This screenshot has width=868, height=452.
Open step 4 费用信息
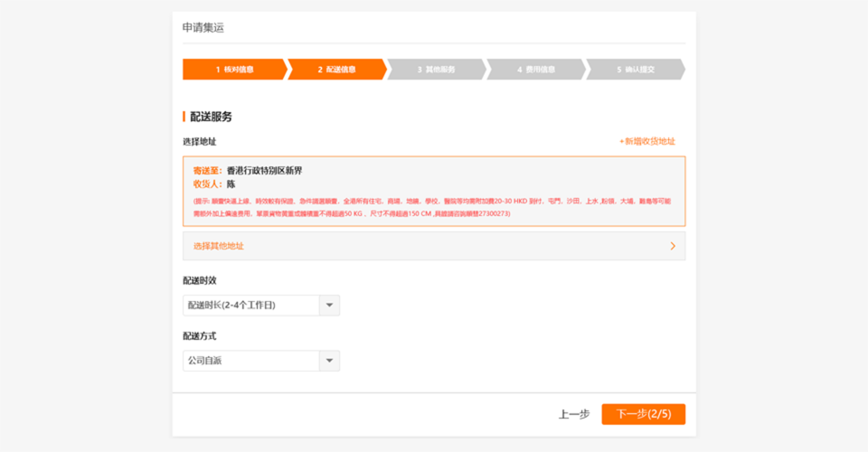coord(535,70)
